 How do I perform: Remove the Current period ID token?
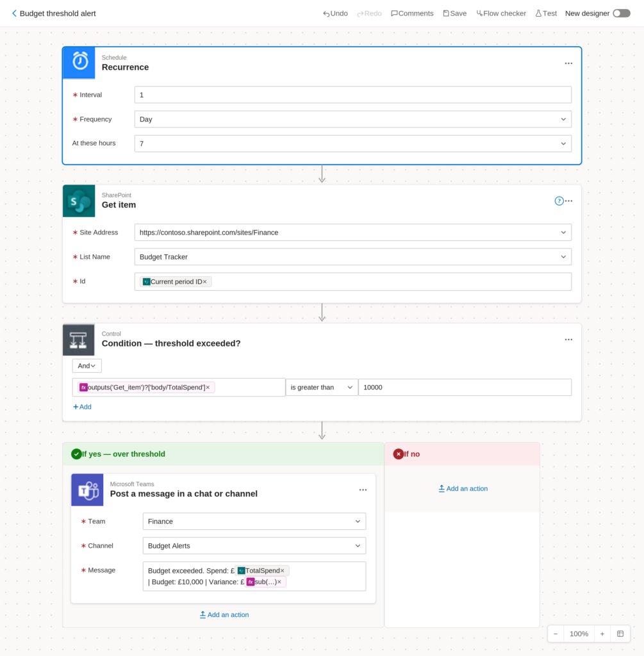point(204,282)
